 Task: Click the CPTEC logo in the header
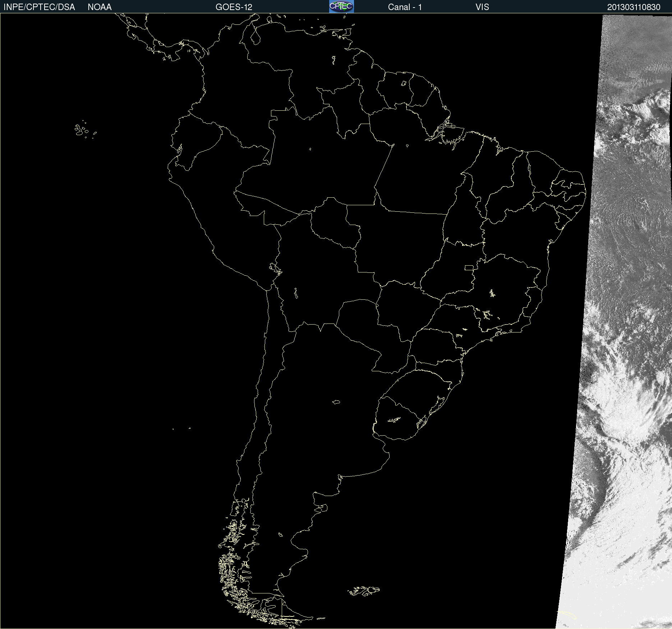point(341,6)
